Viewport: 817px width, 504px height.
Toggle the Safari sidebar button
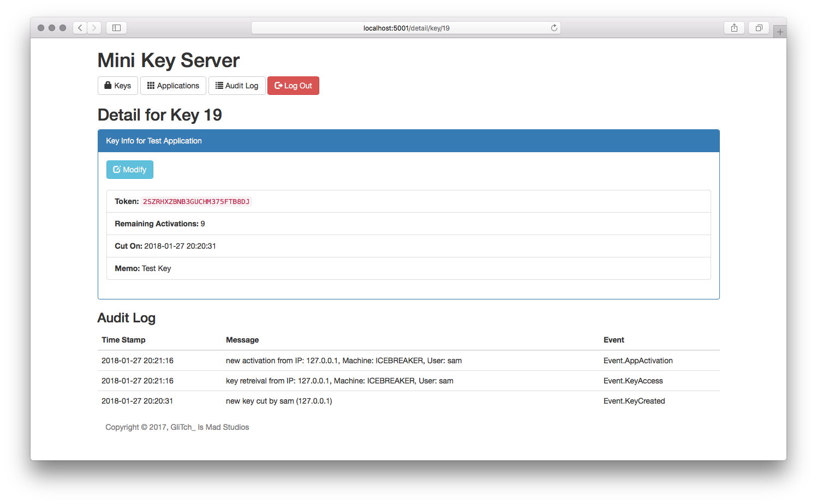[116, 28]
